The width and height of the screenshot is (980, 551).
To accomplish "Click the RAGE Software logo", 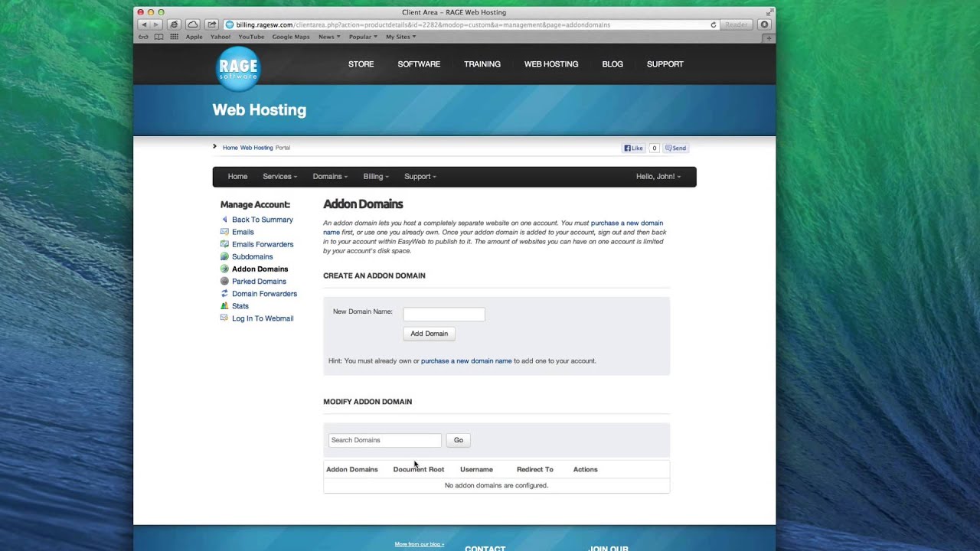I will [238, 69].
